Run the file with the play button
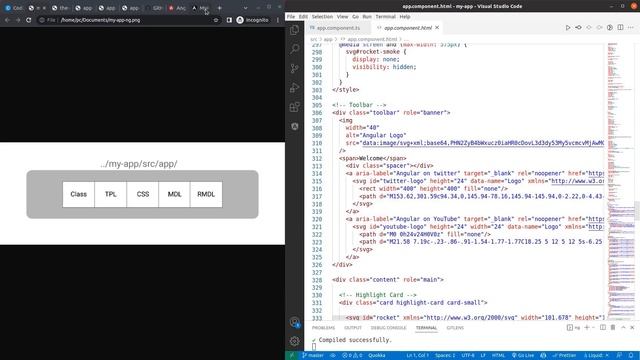The width and height of the screenshot is (640, 360). [568, 27]
